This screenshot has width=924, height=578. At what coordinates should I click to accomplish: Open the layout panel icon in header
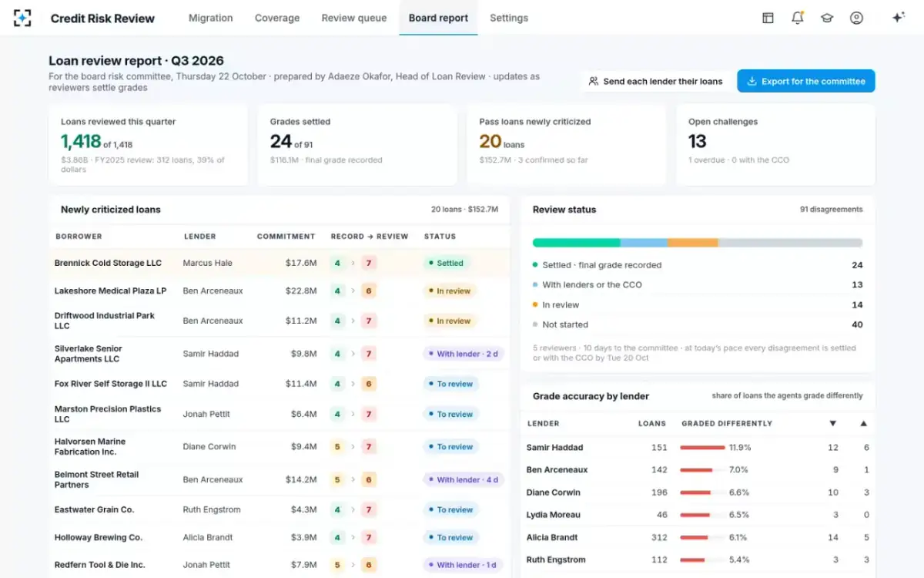tap(768, 18)
